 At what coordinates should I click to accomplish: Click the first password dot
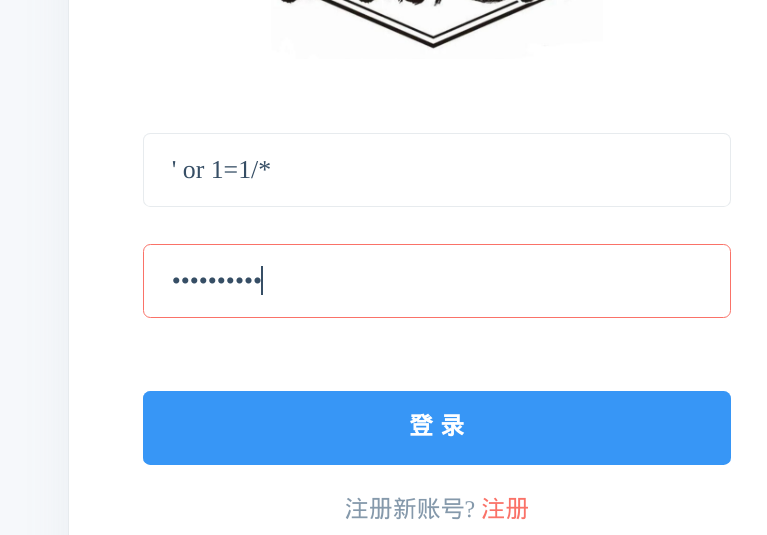pos(176,281)
